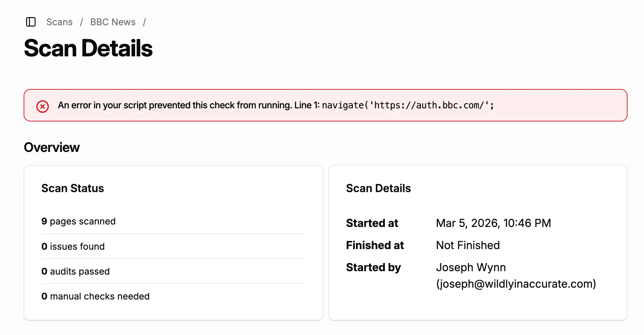The image size is (644, 335).
Task: Click the error icon to dismiss the alert
Action: pos(43,106)
